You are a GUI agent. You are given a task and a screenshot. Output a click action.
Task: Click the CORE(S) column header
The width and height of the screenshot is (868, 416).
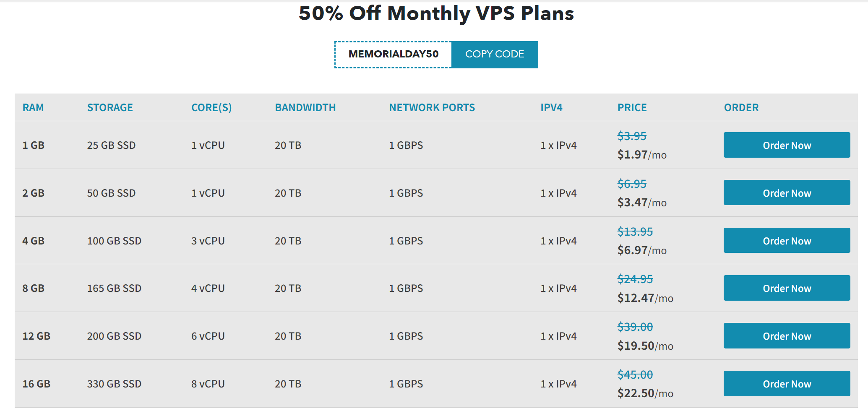[x=211, y=108]
